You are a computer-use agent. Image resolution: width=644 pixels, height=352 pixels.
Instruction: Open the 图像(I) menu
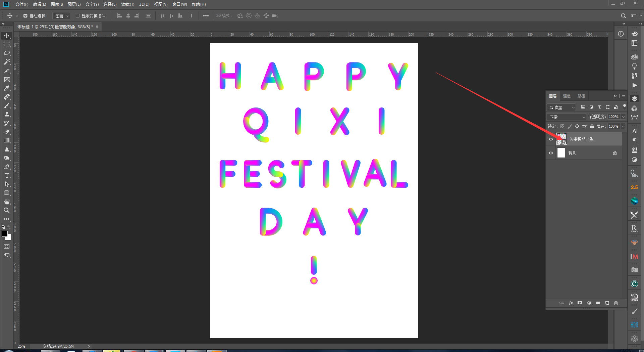(x=57, y=4)
